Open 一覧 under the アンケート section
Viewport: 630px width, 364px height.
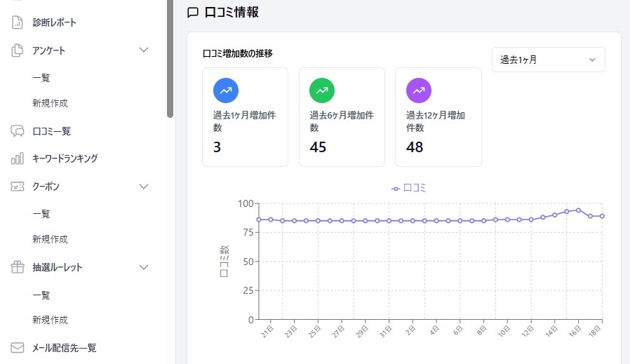41,78
